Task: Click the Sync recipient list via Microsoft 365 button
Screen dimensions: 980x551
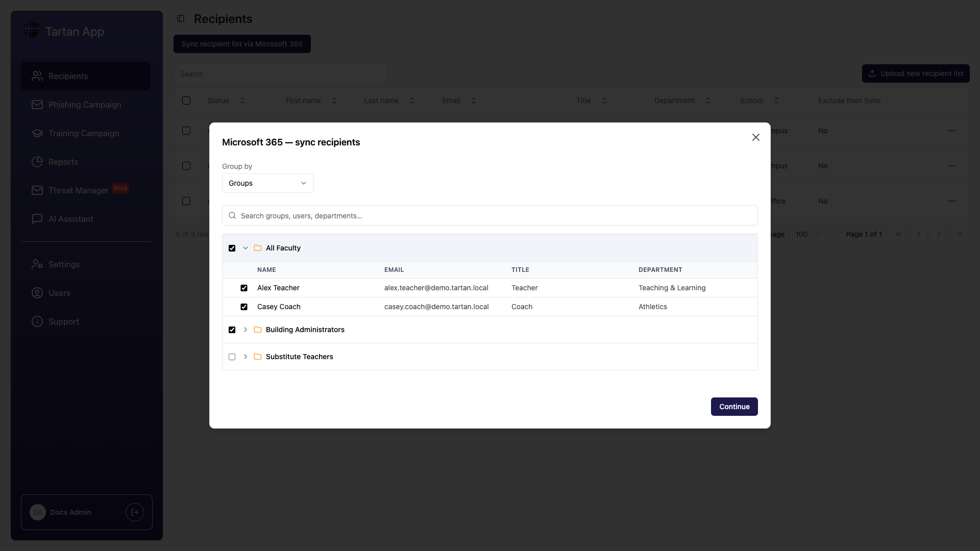Action: click(242, 44)
